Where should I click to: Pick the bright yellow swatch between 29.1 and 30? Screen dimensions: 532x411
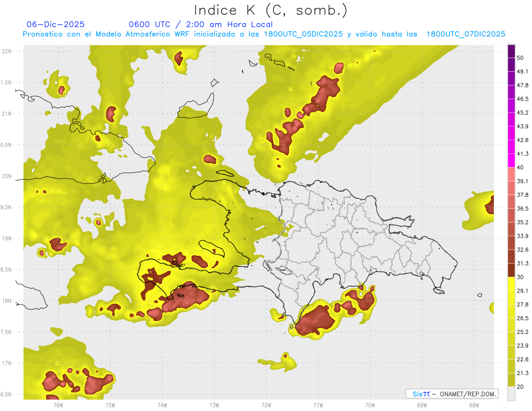511,284
